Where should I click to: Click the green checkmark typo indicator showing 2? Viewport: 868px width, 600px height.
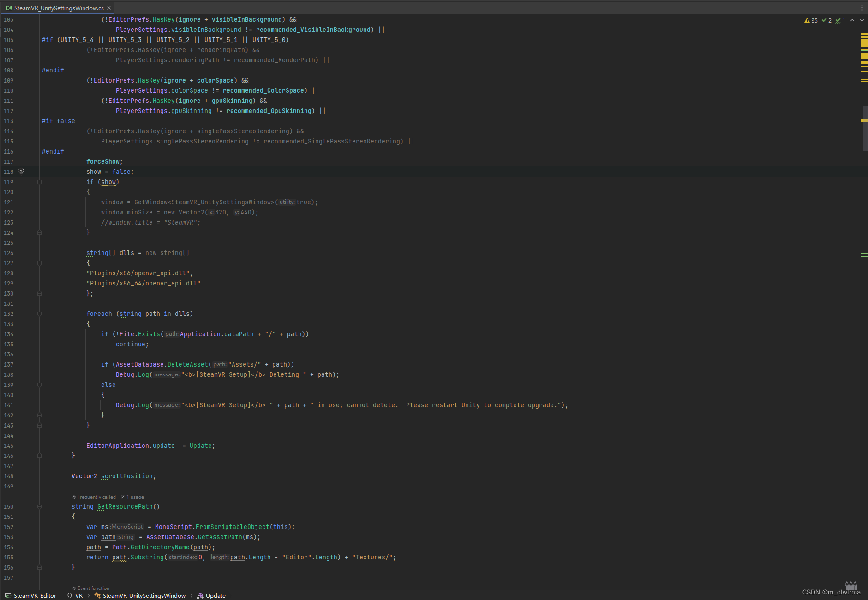click(x=826, y=20)
